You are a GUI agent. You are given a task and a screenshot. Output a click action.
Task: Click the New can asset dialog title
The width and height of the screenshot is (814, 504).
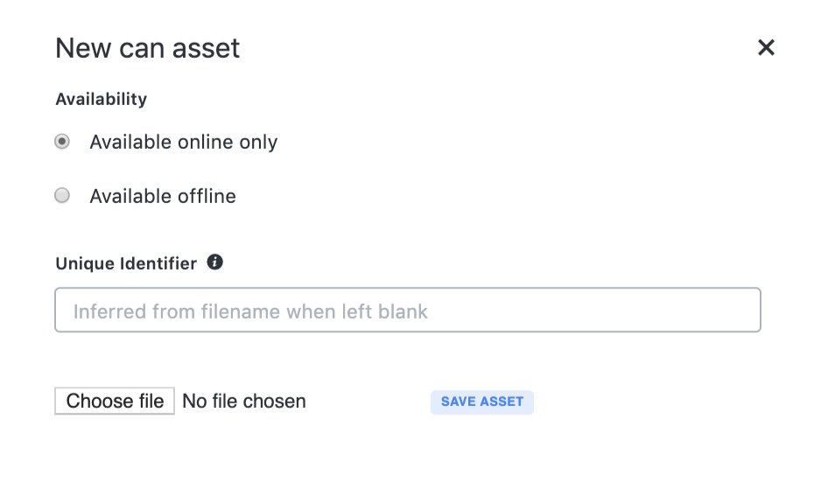tap(147, 48)
